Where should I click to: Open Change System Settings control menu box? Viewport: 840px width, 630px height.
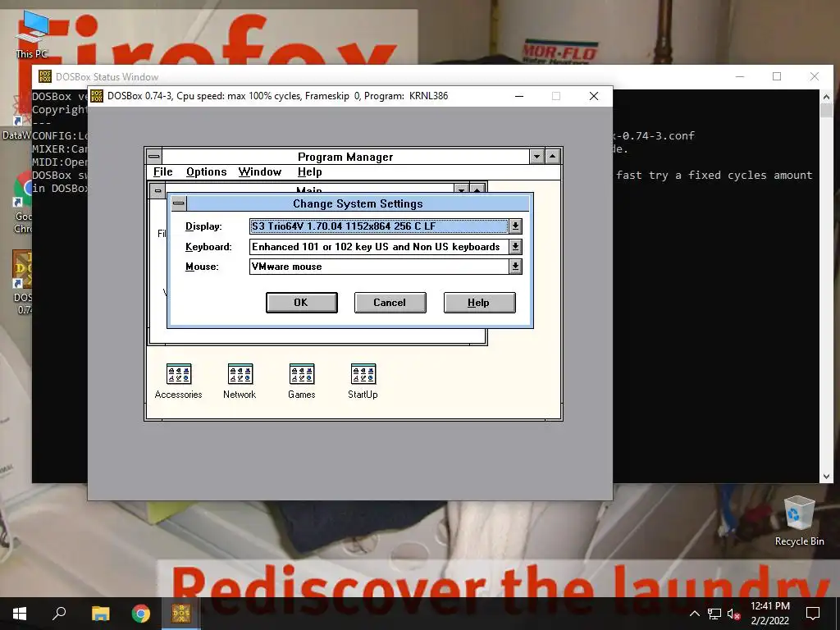click(179, 203)
